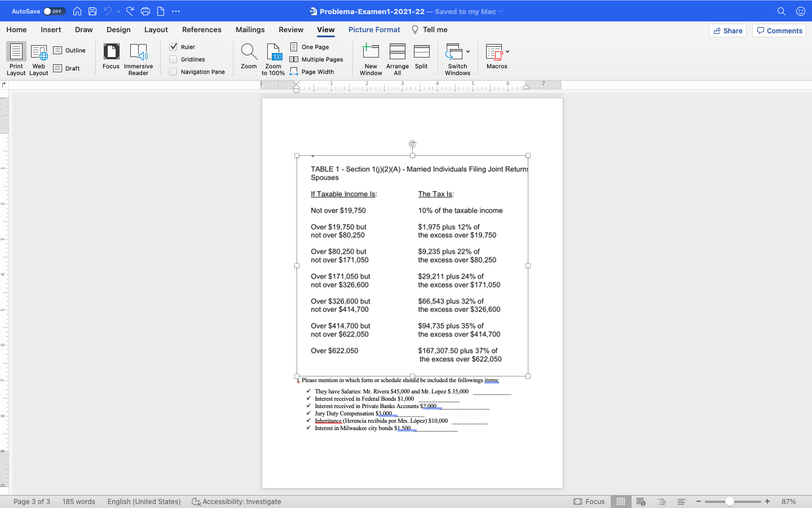Screen dimensions: 812x508
Task: Click the Save disk icon
Action: tap(92, 11)
